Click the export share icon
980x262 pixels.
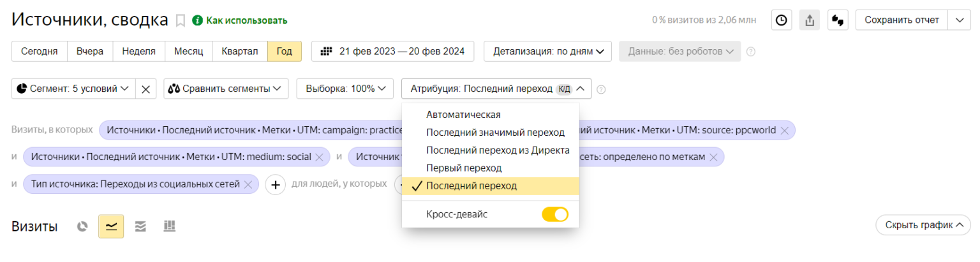pos(810,20)
